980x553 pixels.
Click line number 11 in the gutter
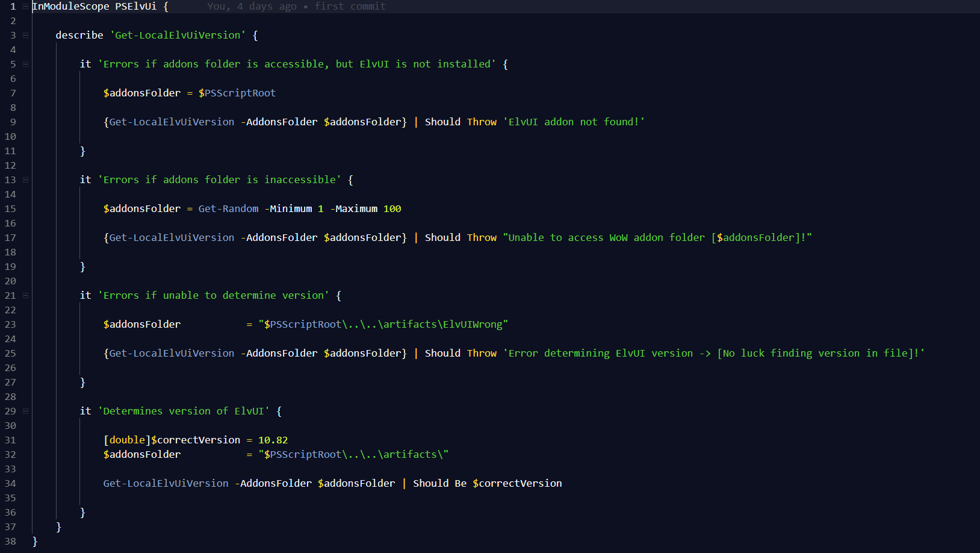click(x=10, y=151)
